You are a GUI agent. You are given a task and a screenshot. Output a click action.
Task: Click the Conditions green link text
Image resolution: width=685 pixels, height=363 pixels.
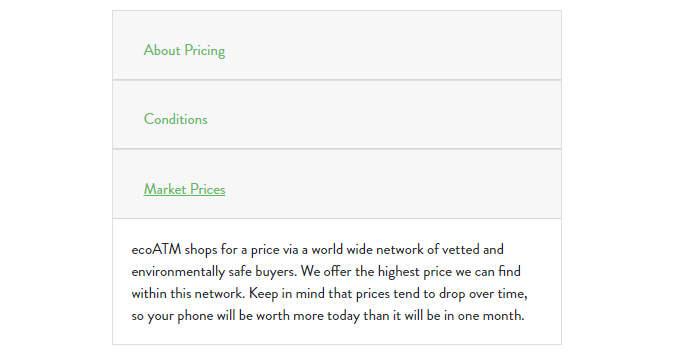(176, 119)
